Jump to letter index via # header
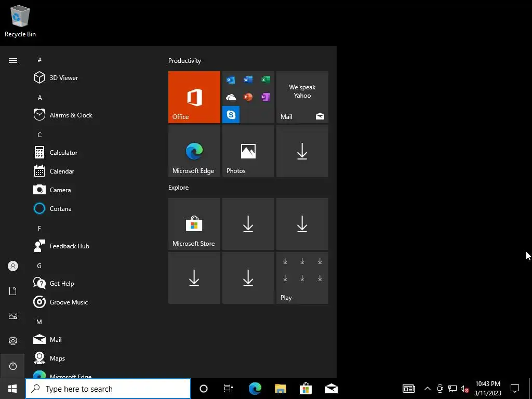Viewport: 532px width, 399px height. [x=39, y=60]
